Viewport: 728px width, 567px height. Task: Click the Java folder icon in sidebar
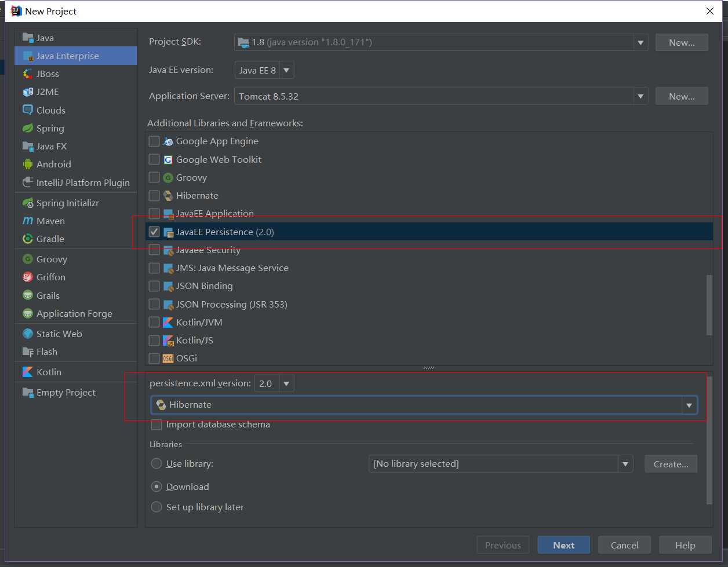pos(28,38)
